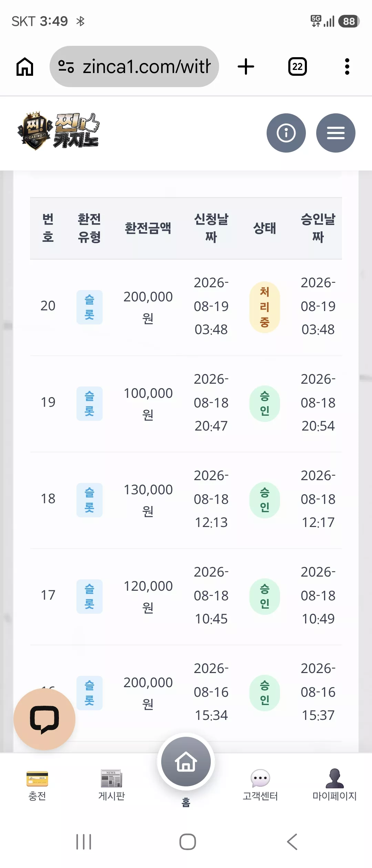Tap the Android recent apps button
Viewport: 372px width, 868px height.
(x=84, y=842)
